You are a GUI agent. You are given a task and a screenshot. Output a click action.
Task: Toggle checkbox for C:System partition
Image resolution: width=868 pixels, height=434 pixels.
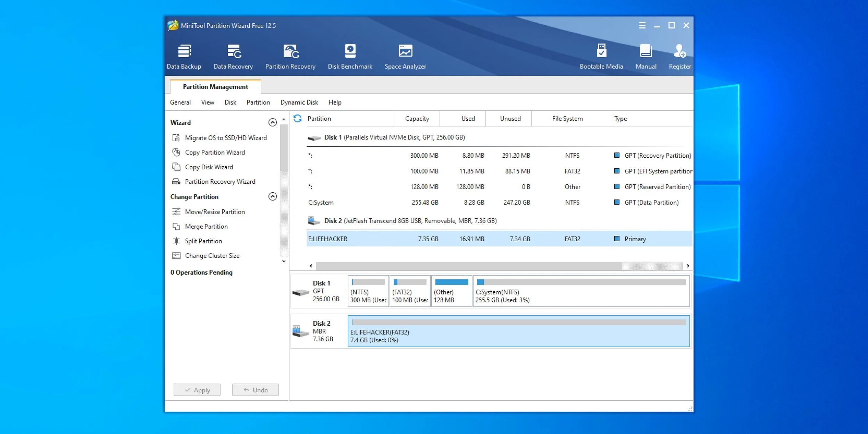(x=616, y=202)
